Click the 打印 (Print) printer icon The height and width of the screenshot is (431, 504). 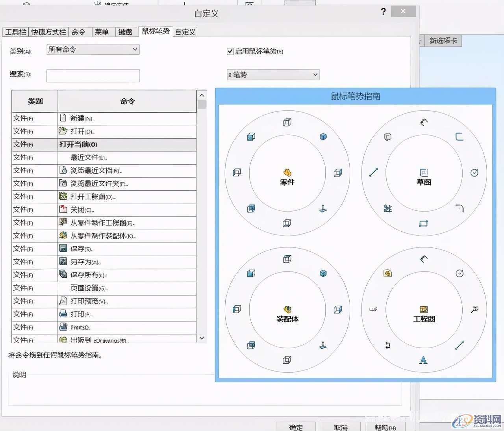tap(63, 314)
